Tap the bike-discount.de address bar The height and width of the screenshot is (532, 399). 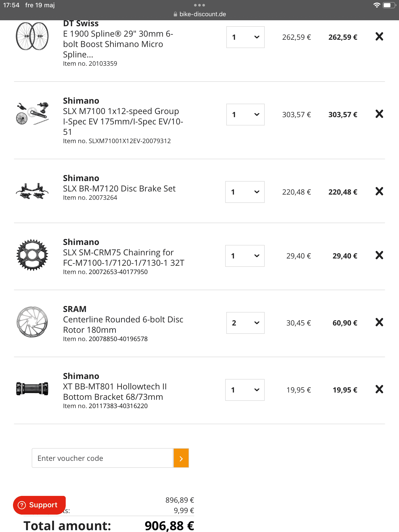(199, 14)
